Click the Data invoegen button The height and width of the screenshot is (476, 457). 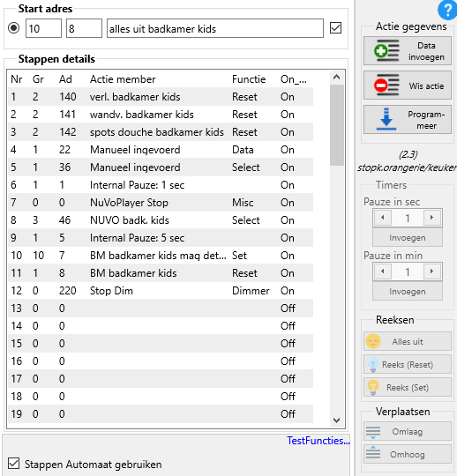click(x=408, y=51)
